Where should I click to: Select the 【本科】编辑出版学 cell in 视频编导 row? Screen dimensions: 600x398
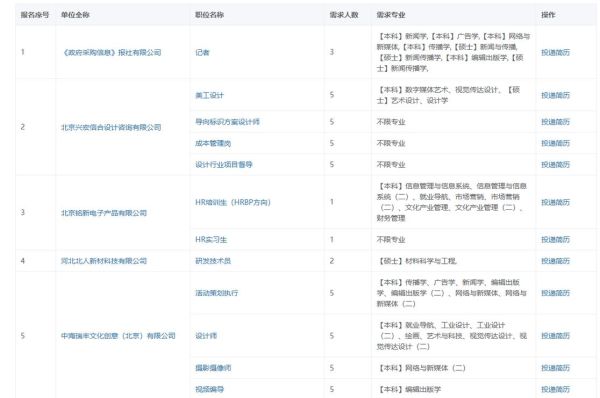409,390
